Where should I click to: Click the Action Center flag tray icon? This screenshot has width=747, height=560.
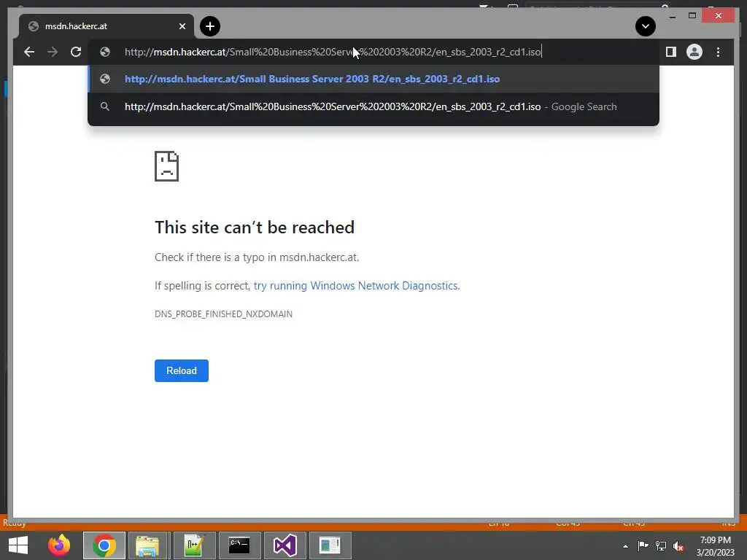[x=643, y=545]
